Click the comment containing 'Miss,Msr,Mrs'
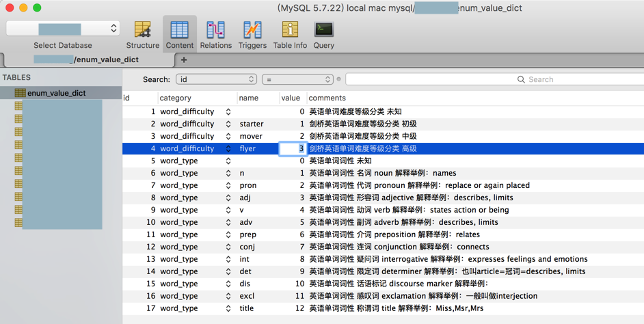This screenshot has width=644, height=324. point(396,308)
